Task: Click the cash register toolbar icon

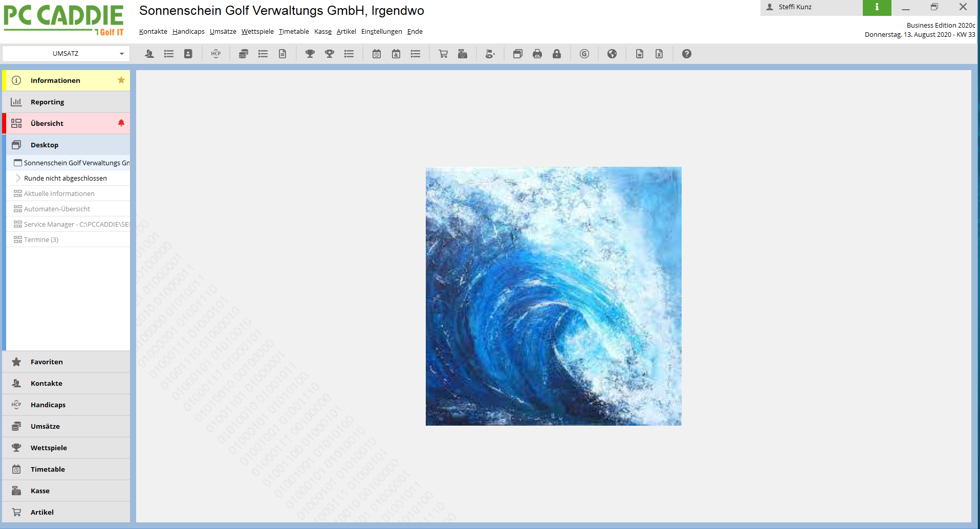Action: click(x=463, y=54)
